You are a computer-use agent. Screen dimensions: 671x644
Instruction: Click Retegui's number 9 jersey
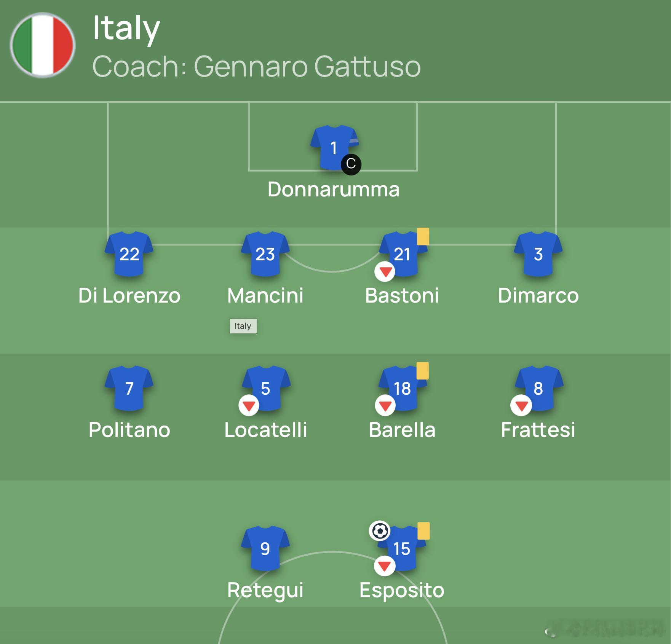coord(265,548)
